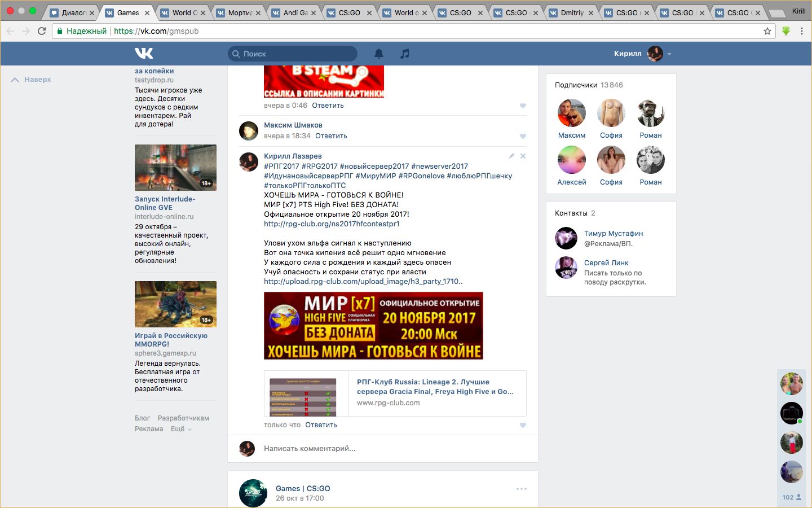Open the #RPGonelove hashtag
The height and width of the screenshot is (508, 812).
[x=421, y=176]
